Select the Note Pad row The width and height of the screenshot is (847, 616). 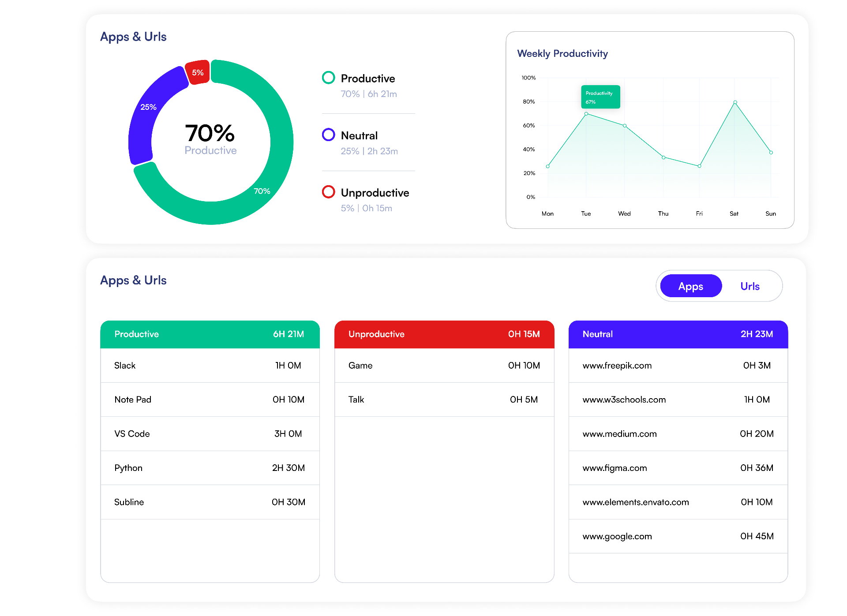210,399
